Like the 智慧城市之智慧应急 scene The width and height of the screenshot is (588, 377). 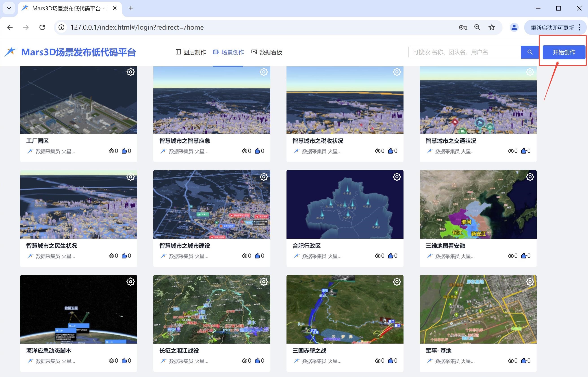[x=258, y=151]
